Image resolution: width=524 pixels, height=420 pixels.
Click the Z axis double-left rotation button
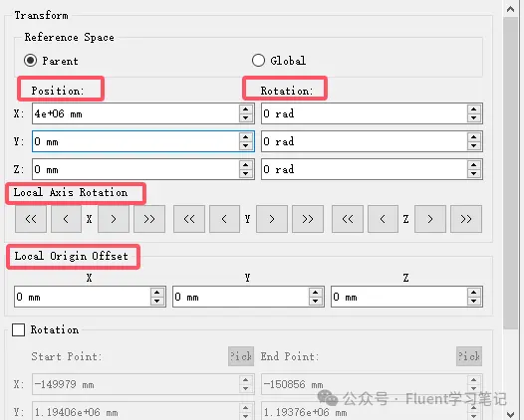tap(348, 219)
